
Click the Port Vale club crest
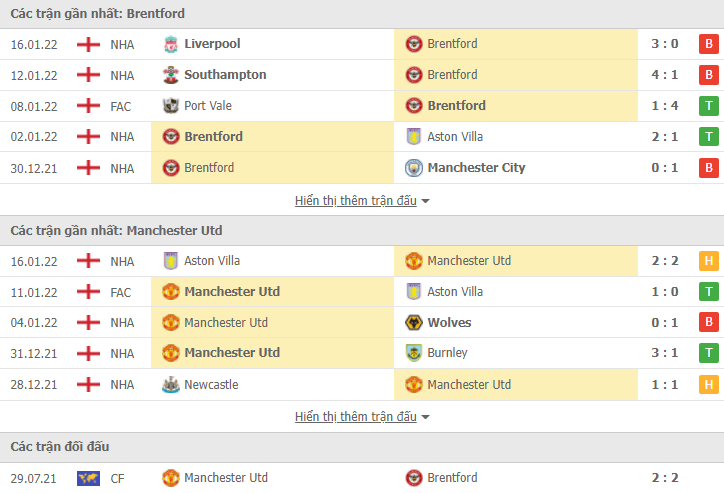171,106
